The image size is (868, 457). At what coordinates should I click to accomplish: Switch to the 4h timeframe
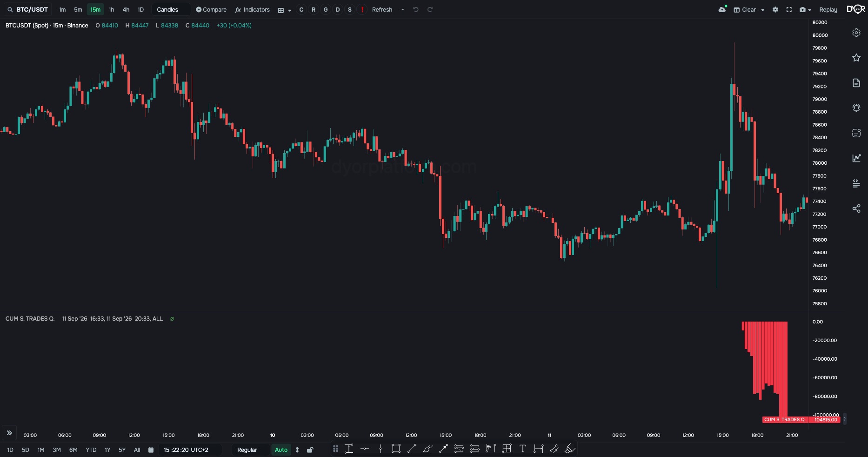pyautogui.click(x=126, y=10)
